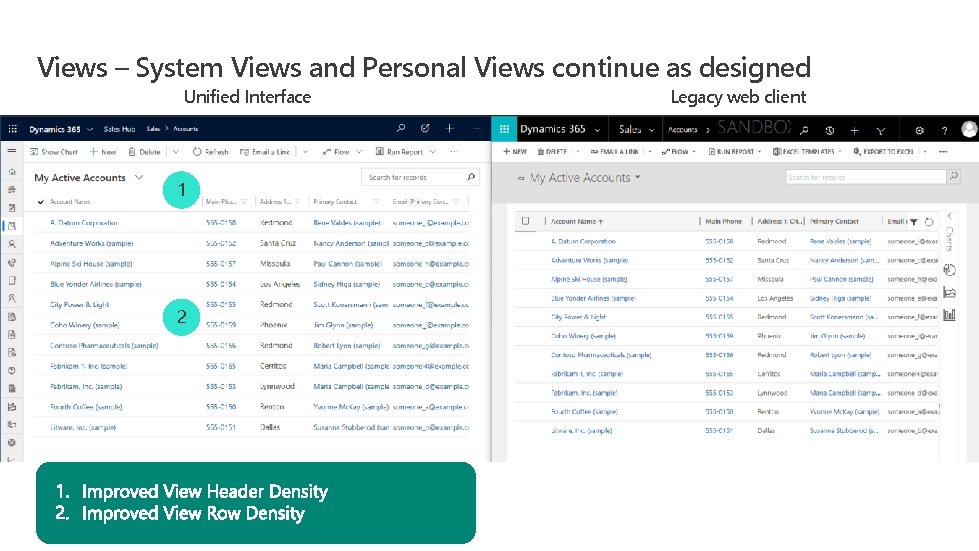Open Dynamics 365 dropdown in Legacy web client
The height and width of the screenshot is (551, 979).
coord(560,129)
